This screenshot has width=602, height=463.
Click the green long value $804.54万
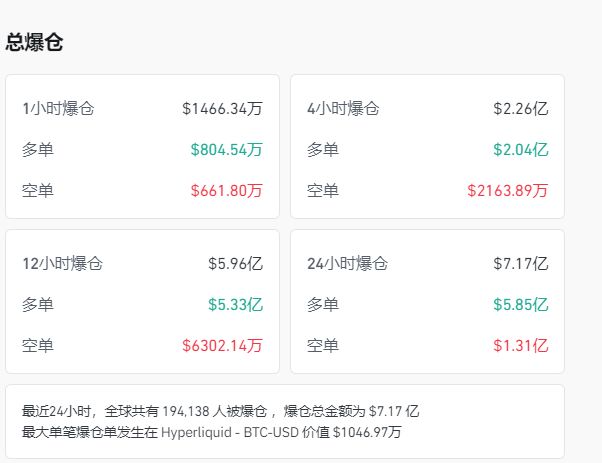226,149
